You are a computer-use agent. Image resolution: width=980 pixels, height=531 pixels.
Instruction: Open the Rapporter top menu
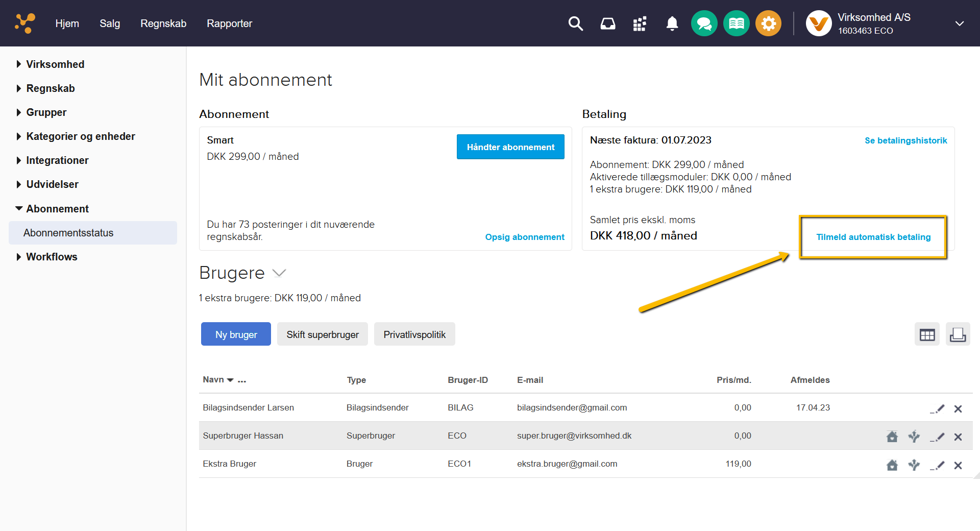pyautogui.click(x=229, y=23)
